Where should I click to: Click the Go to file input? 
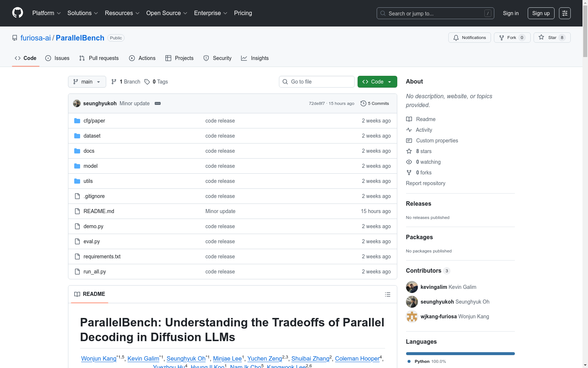[317, 82]
